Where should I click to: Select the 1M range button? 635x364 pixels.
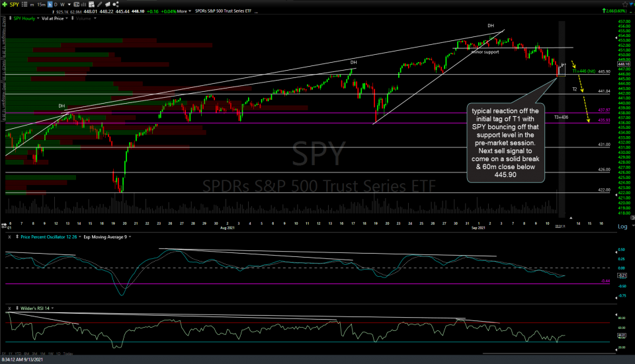(43, 353)
